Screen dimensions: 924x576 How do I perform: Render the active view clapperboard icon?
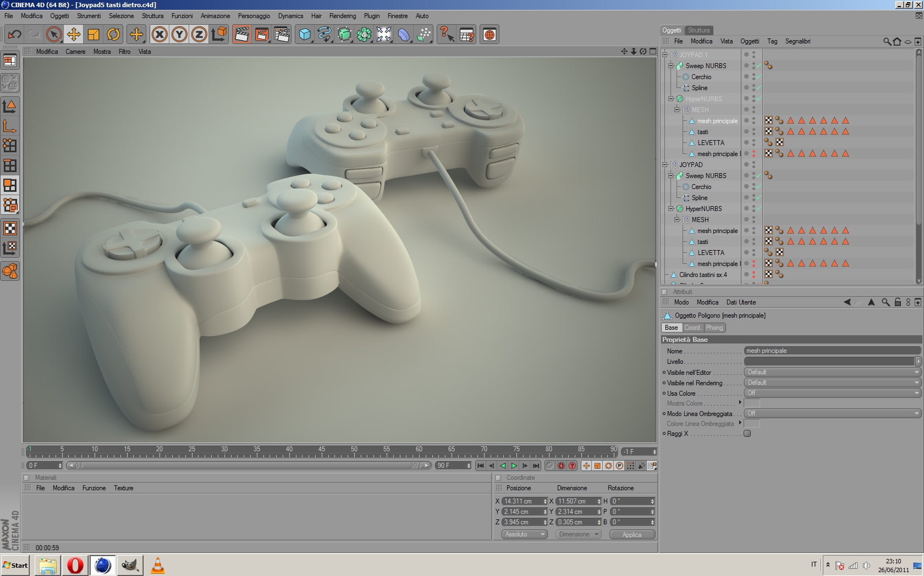(242, 35)
